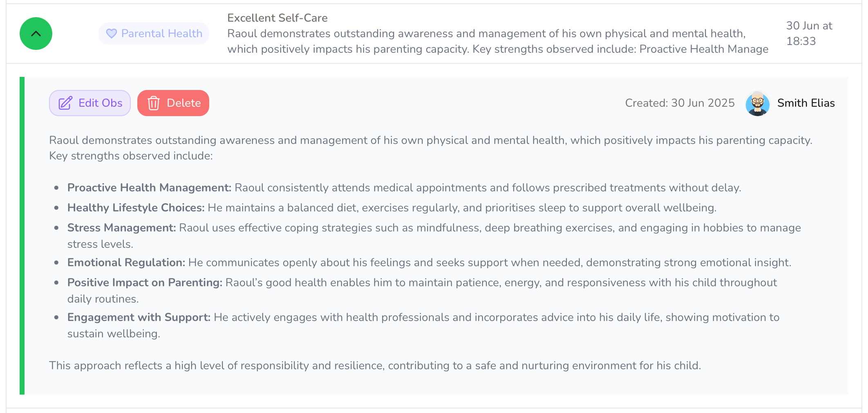868x413 pixels.
Task: Click the heart icon in Parental Health tag
Action: pos(112,34)
